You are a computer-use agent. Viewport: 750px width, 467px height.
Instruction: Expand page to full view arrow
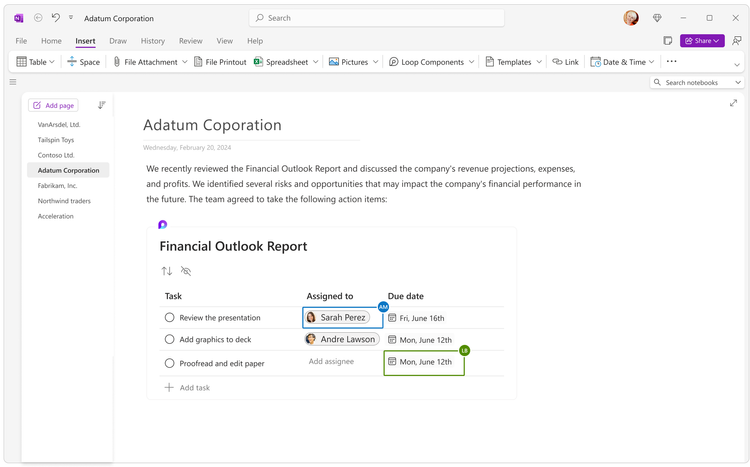tap(733, 103)
